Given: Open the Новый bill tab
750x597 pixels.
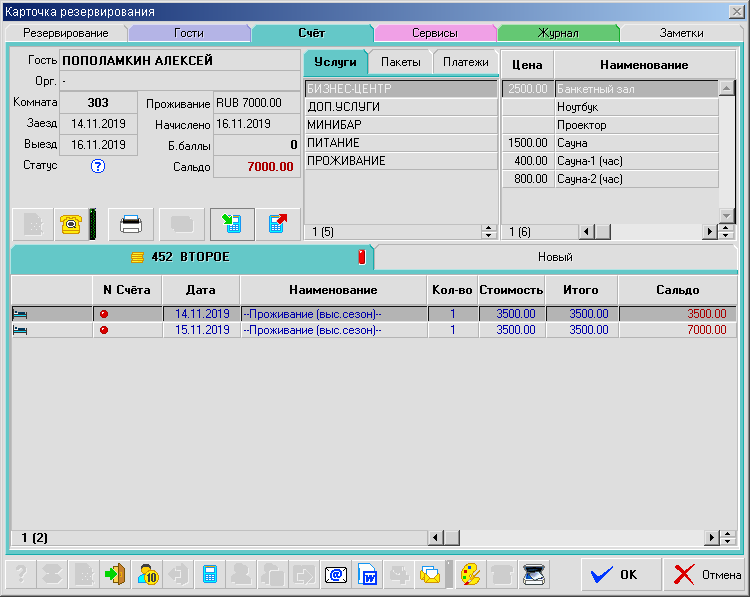Looking at the screenshot, I should (555, 257).
